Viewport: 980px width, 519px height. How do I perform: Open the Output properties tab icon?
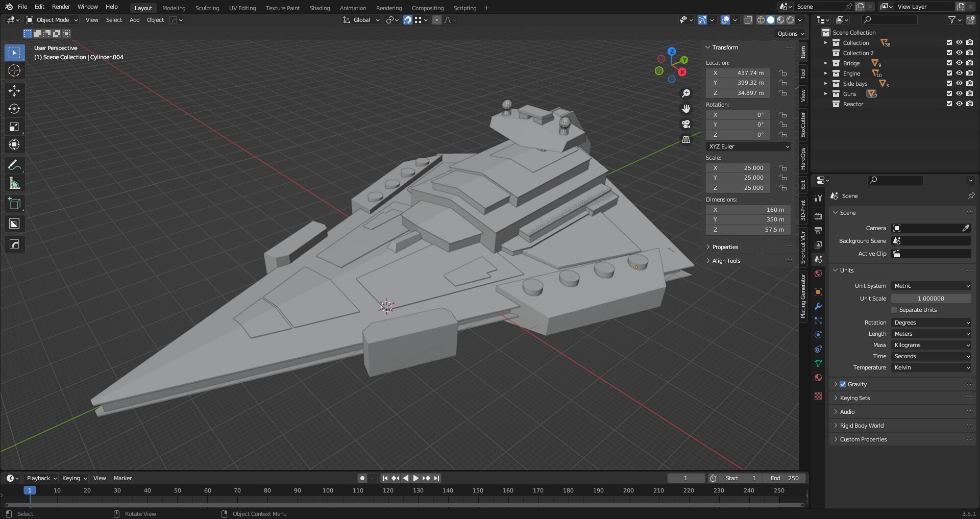[818, 231]
